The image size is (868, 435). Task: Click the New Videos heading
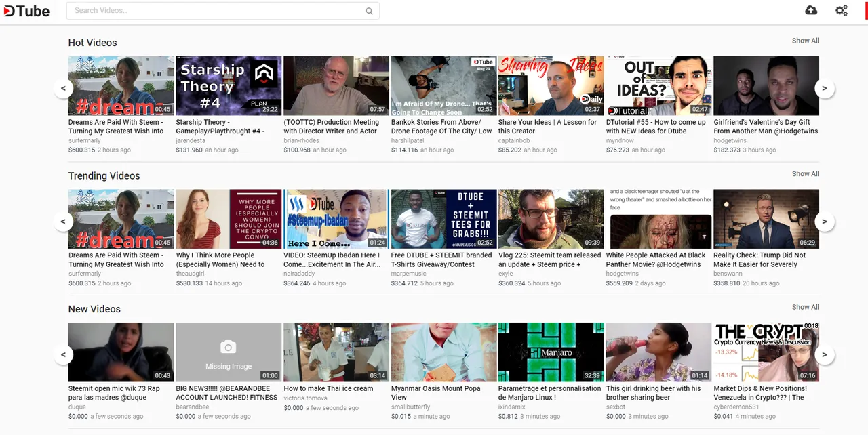(94, 309)
